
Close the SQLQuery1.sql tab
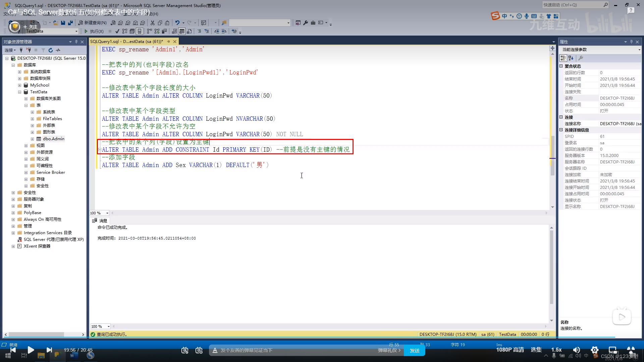pyautogui.click(x=175, y=42)
